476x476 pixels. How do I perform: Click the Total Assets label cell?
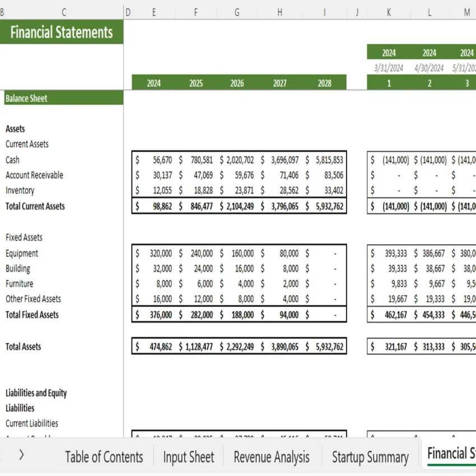(23, 346)
